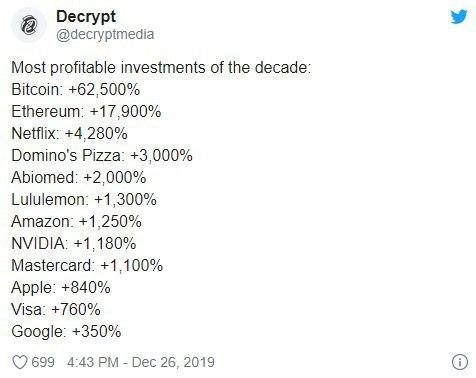The image size is (476, 378).
Task: Open the tweet info circle icon
Action: coord(460,362)
